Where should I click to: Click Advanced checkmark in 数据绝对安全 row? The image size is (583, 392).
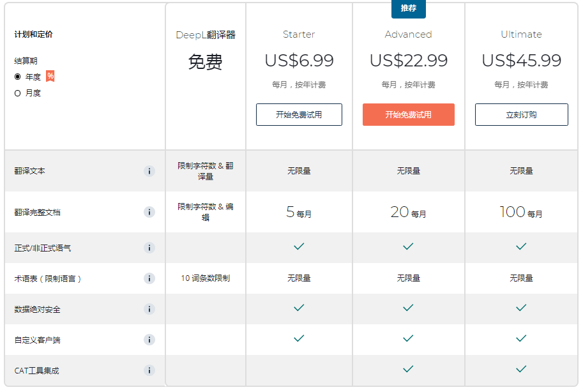point(408,308)
